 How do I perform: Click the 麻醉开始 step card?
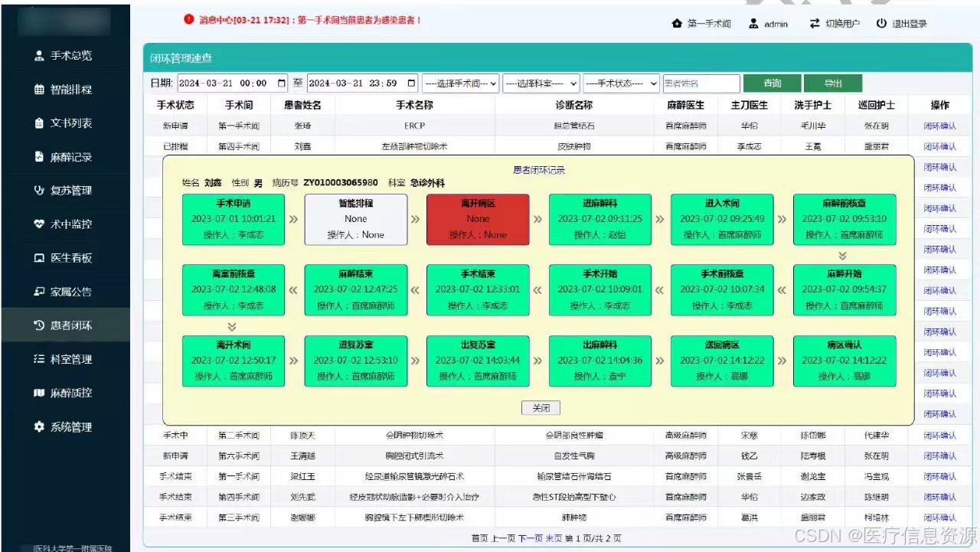844,290
